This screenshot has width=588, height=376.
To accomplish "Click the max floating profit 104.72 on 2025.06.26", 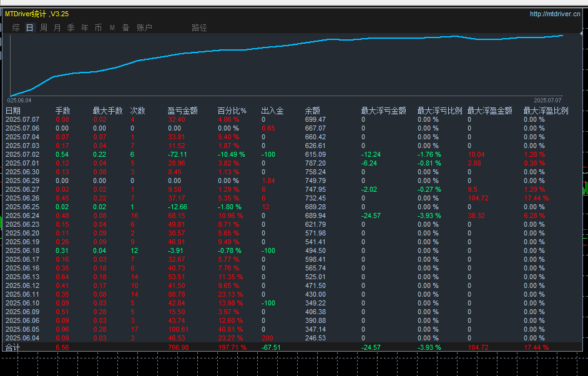I will coord(478,198).
